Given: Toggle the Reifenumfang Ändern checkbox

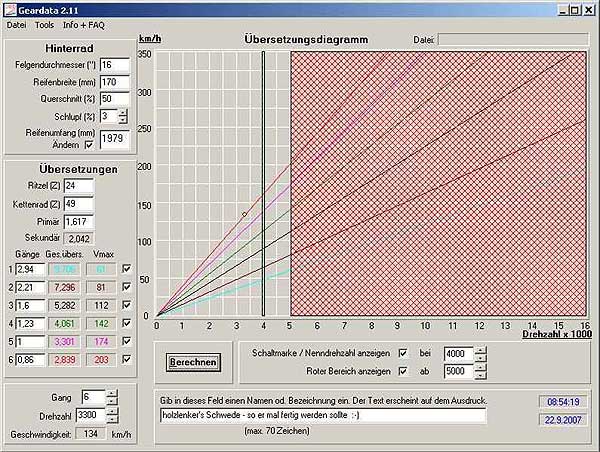Looking at the screenshot, I should pyautogui.click(x=87, y=145).
